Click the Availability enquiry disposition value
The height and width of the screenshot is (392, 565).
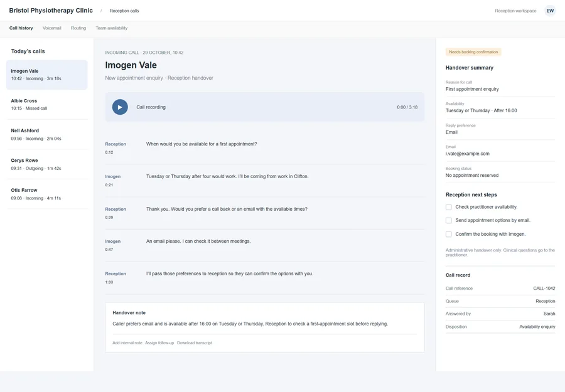[537, 327]
